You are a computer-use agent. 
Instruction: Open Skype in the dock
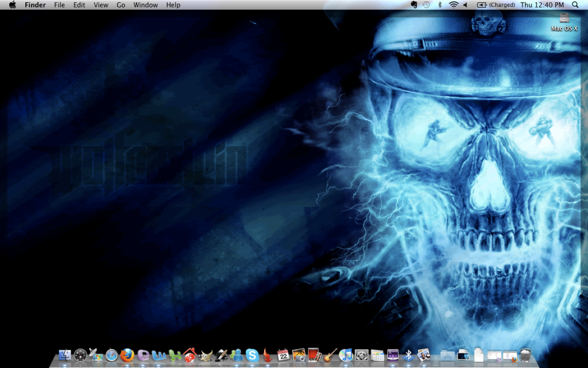252,355
